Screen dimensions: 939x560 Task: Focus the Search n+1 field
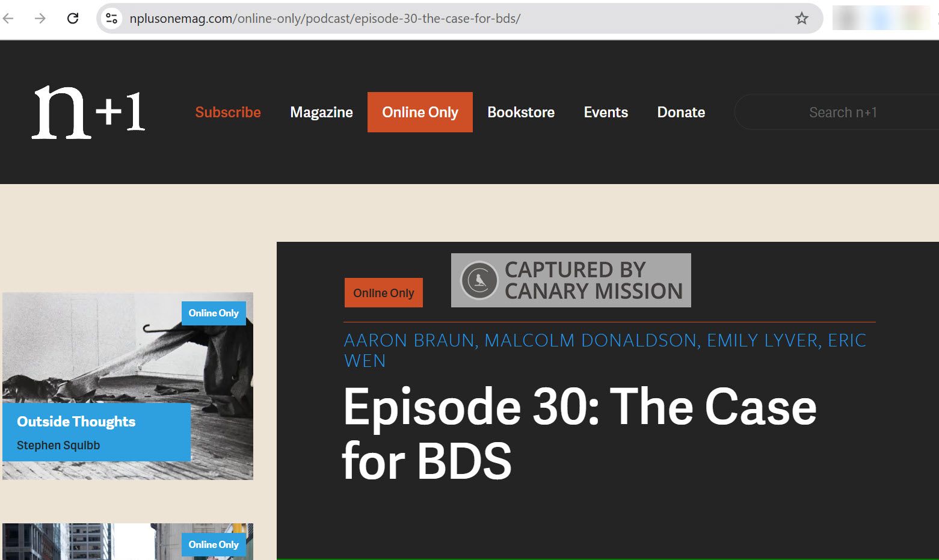[842, 112]
